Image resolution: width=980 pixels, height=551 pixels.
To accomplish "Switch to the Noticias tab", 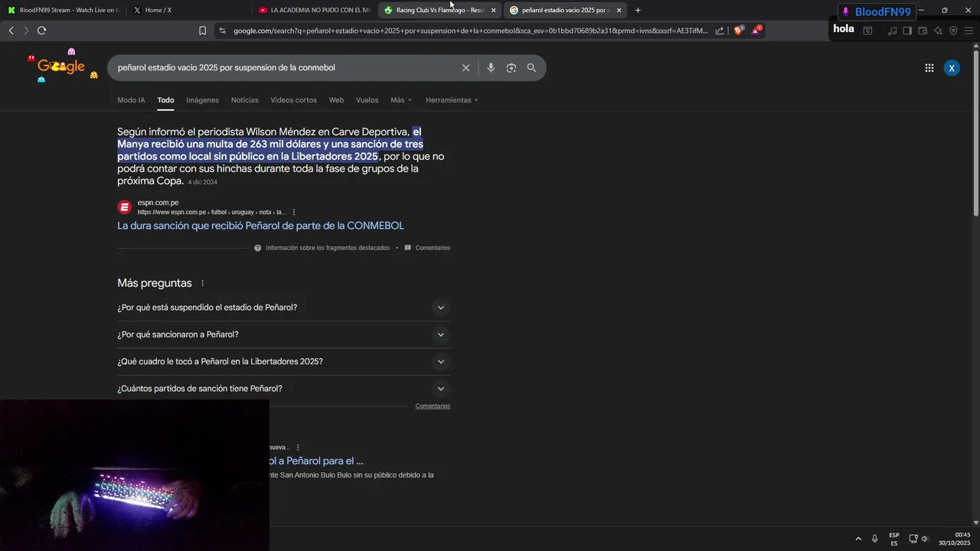I will pos(245,100).
